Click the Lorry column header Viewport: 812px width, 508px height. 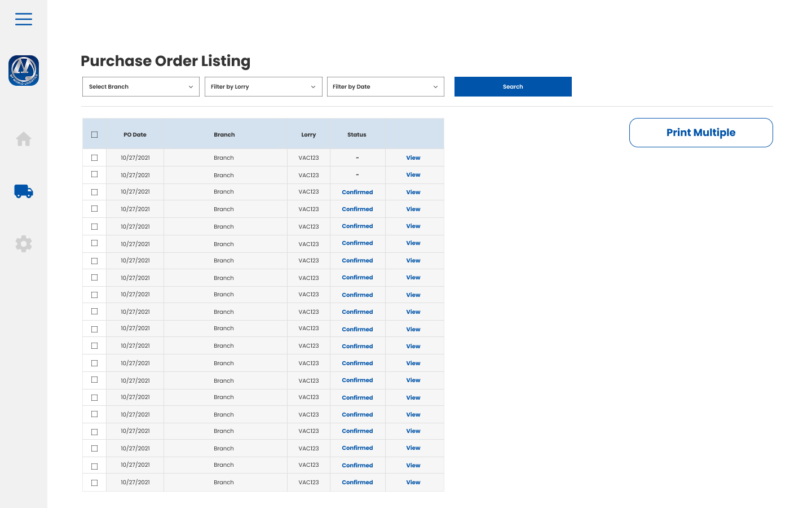click(x=308, y=135)
